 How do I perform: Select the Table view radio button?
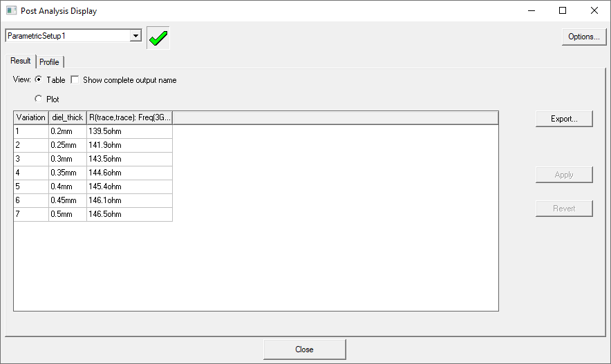click(x=38, y=79)
